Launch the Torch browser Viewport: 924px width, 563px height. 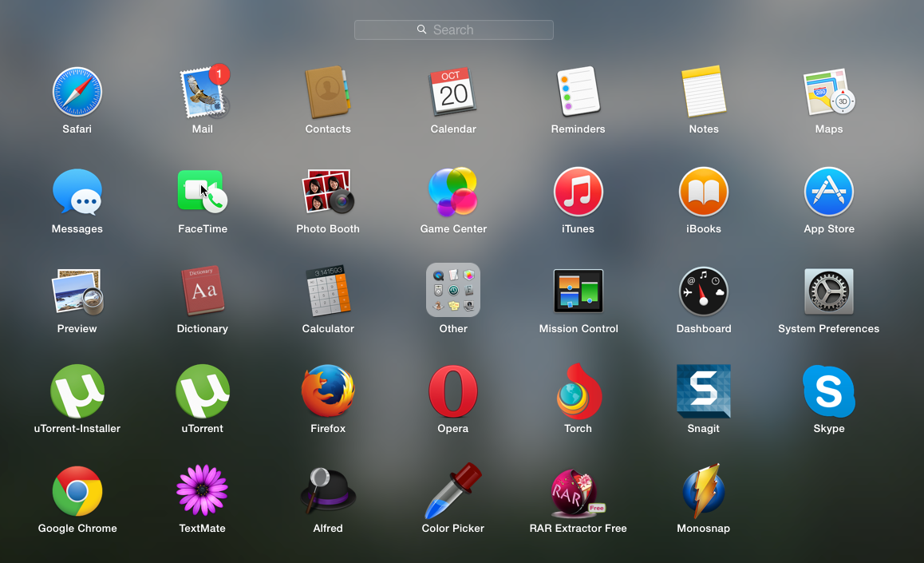tap(578, 391)
